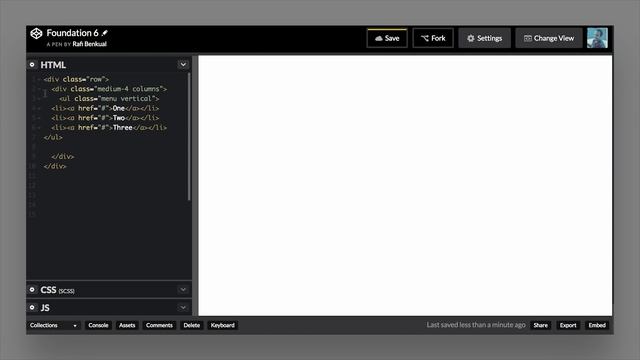The image size is (640, 360).
Task: Save the pen
Action: tap(387, 38)
